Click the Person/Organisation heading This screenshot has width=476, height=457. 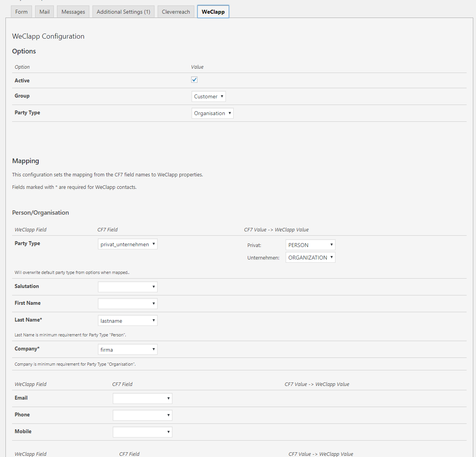[41, 213]
